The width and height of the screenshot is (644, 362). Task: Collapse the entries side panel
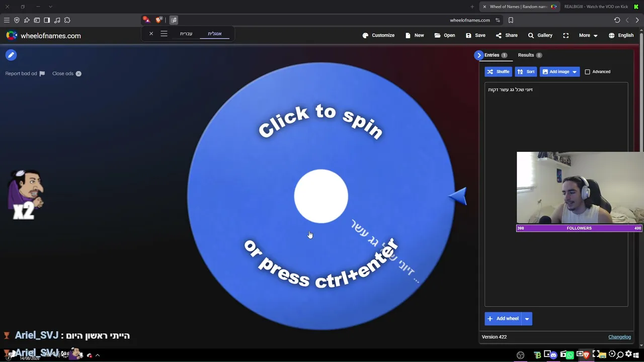pos(479,55)
